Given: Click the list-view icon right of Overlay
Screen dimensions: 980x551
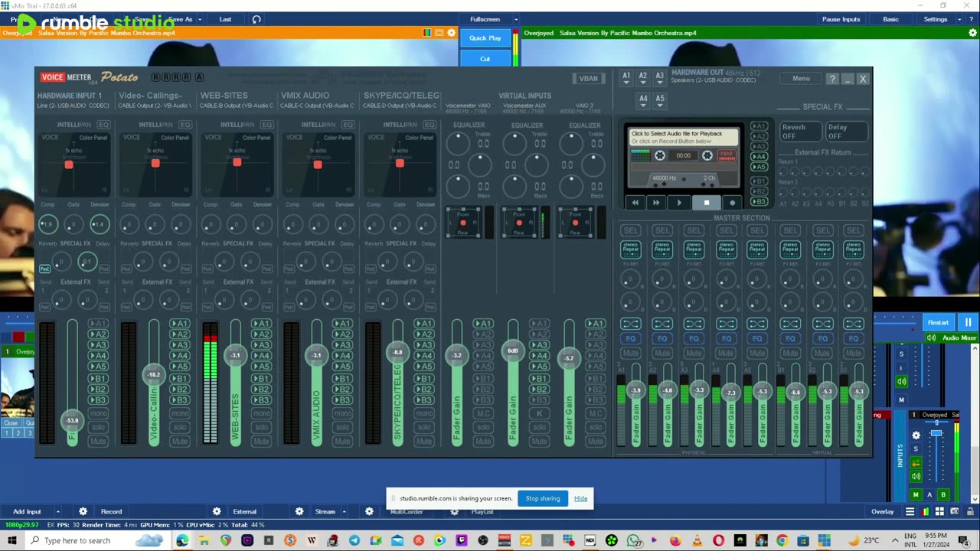Looking at the screenshot, I should pyautogui.click(x=910, y=511).
